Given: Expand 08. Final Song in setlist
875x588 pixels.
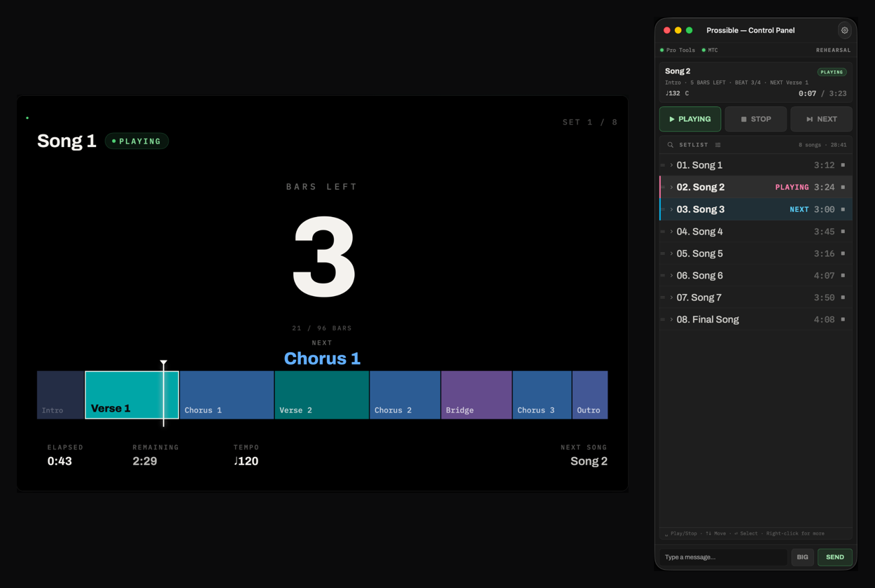Looking at the screenshot, I should (671, 320).
